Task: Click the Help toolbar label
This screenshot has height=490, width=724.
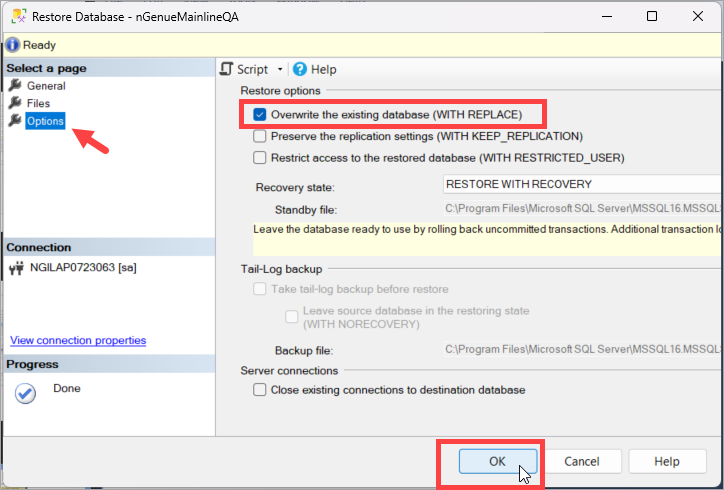Action: click(323, 70)
